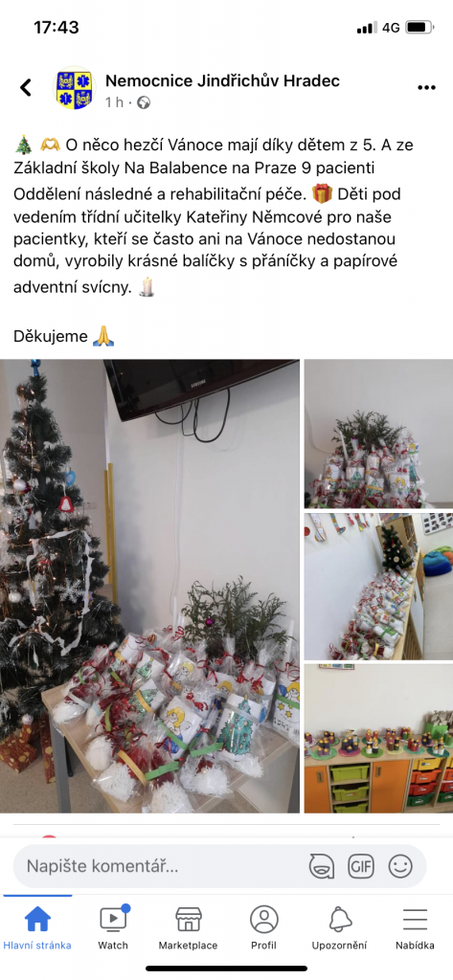453x980 pixels.
Task: Switch to the Watch tab
Action: click(113, 927)
